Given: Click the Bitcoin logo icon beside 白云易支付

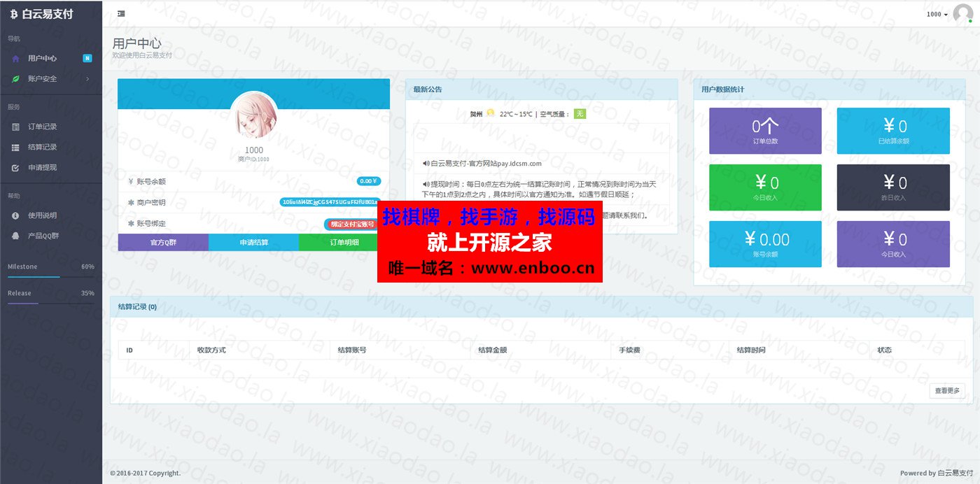Looking at the screenshot, I should tap(14, 14).
